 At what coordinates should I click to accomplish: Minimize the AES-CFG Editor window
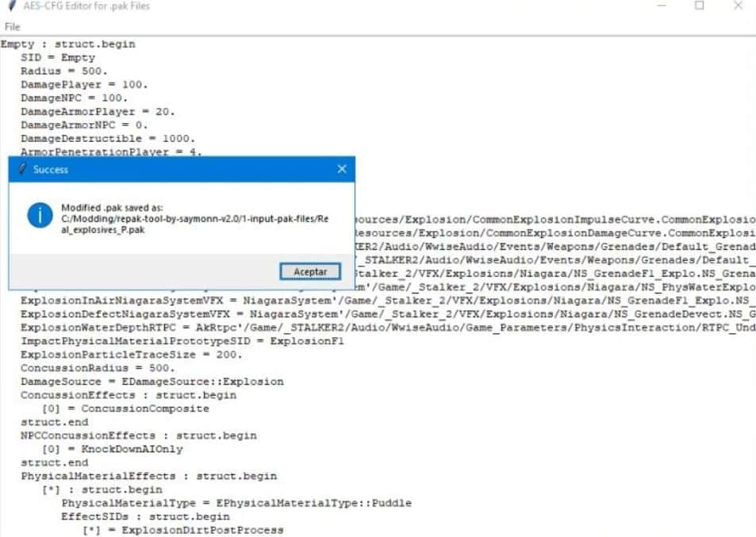[x=662, y=6]
